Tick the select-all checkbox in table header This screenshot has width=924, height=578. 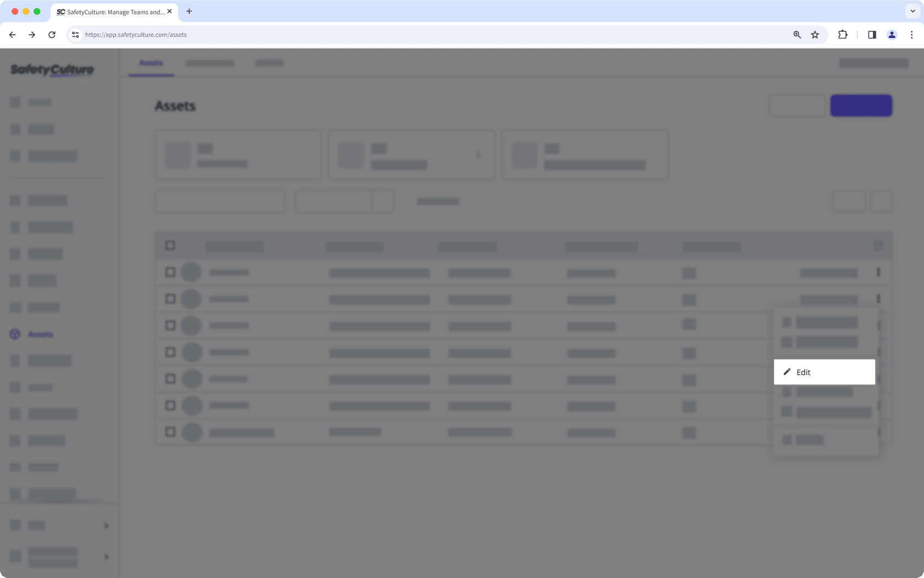click(170, 245)
